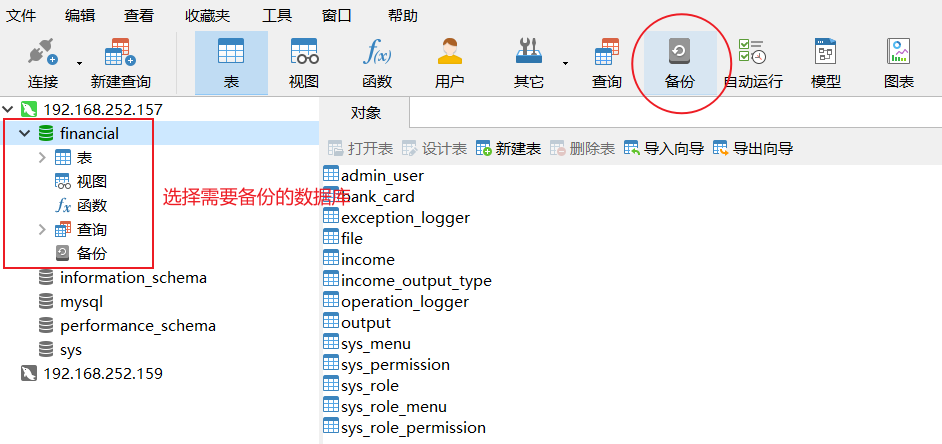This screenshot has width=942, height=444.
Task: Select 视图 under the financial database
Action: coord(91,181)
